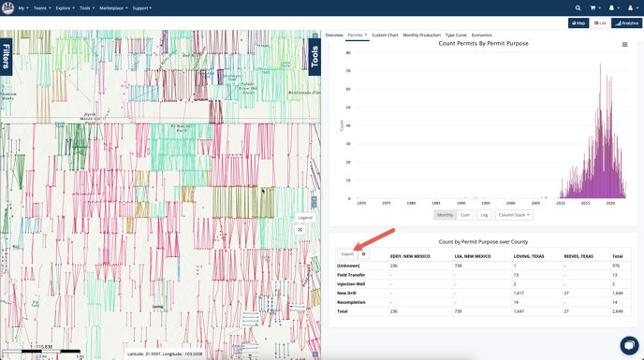
Task: Click the Injection Well row label
Action: click(351, 284)
